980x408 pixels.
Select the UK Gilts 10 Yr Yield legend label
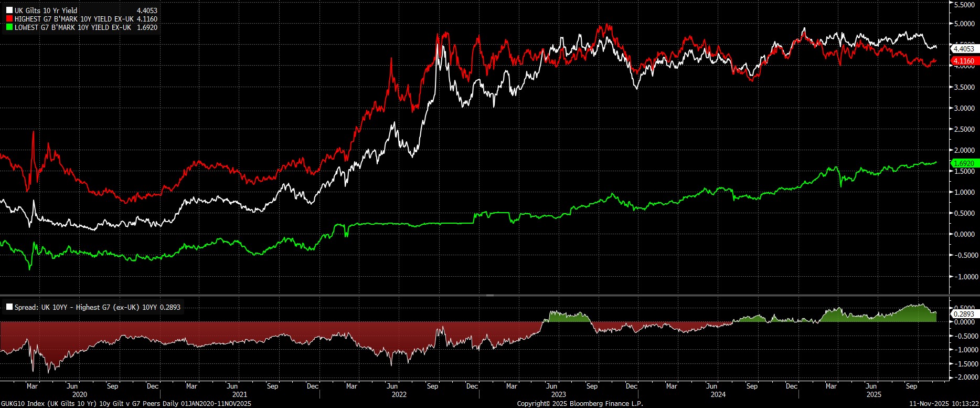pyautogui.click(x=46, y=11)
